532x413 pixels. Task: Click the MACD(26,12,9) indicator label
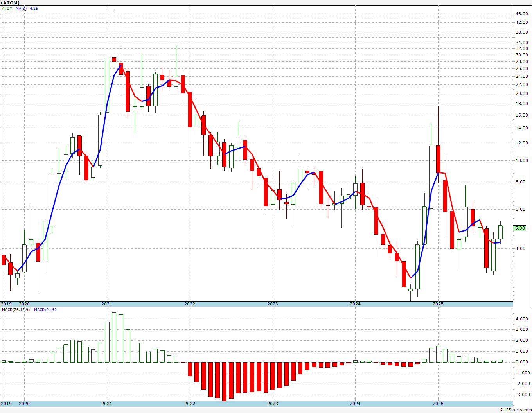pyautogui.click(x=16, y=310)
